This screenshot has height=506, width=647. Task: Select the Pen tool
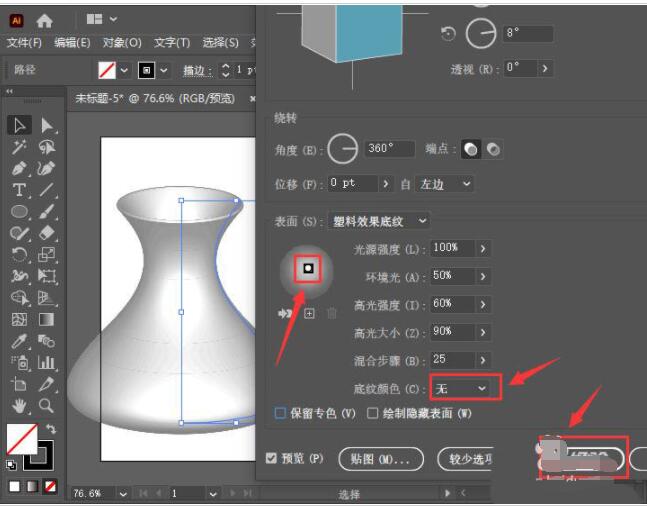(19, 168)
